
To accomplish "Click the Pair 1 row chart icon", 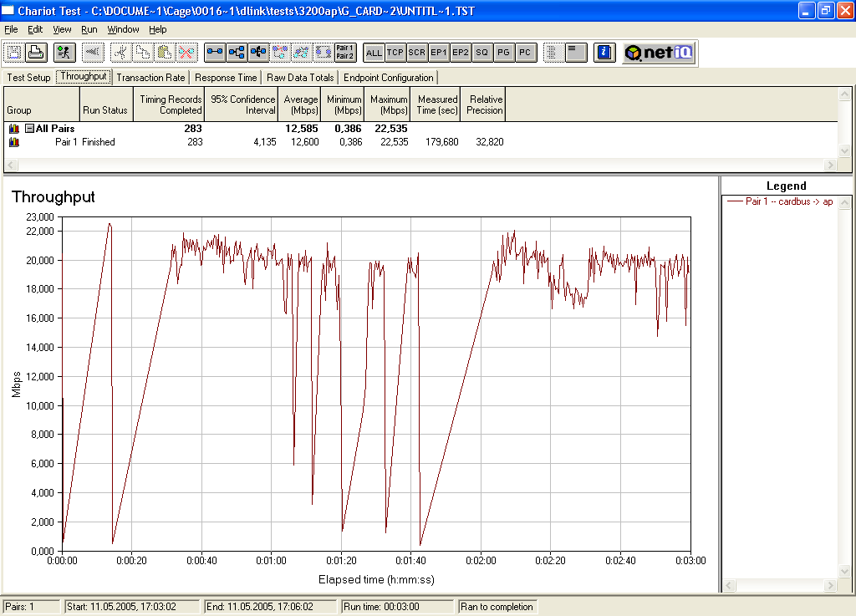I will pyautogui.click(x=14, y=142).
